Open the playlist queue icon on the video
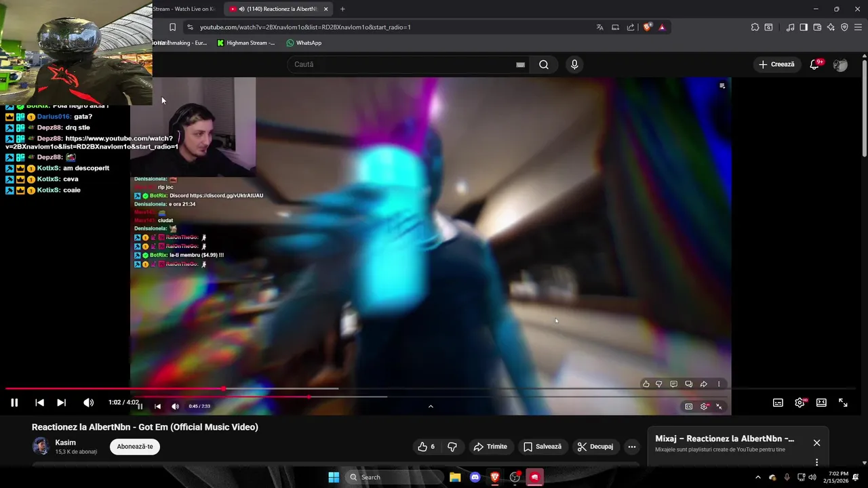The image size is (868, 488). coord(722,85)
